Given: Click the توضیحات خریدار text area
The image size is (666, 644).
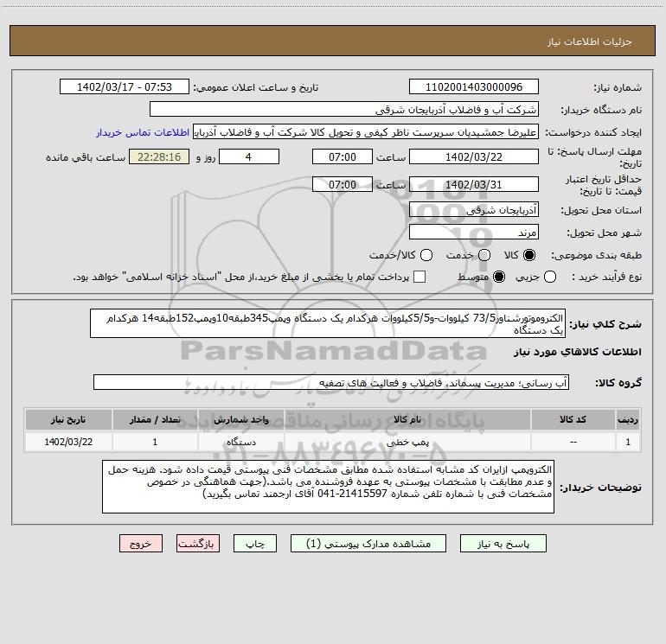Looking at the screenshot, I should 328,487.
